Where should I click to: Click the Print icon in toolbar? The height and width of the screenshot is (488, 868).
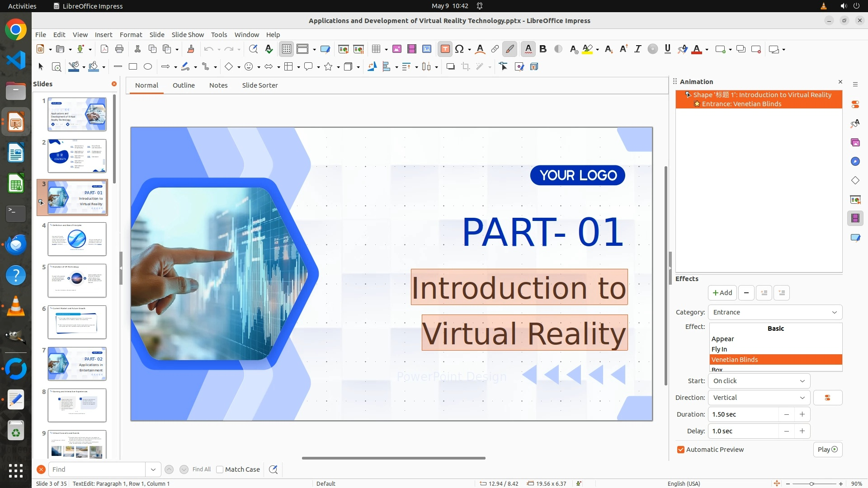point(119,49)
